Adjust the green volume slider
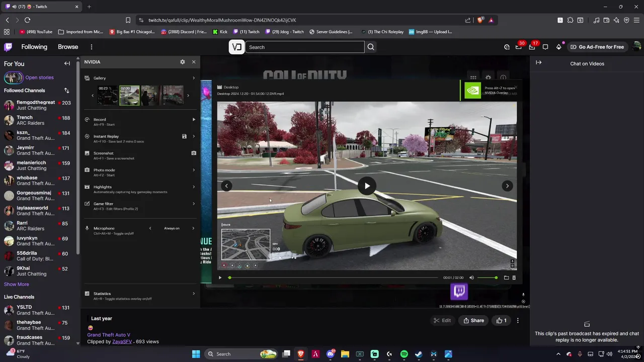 488,278
